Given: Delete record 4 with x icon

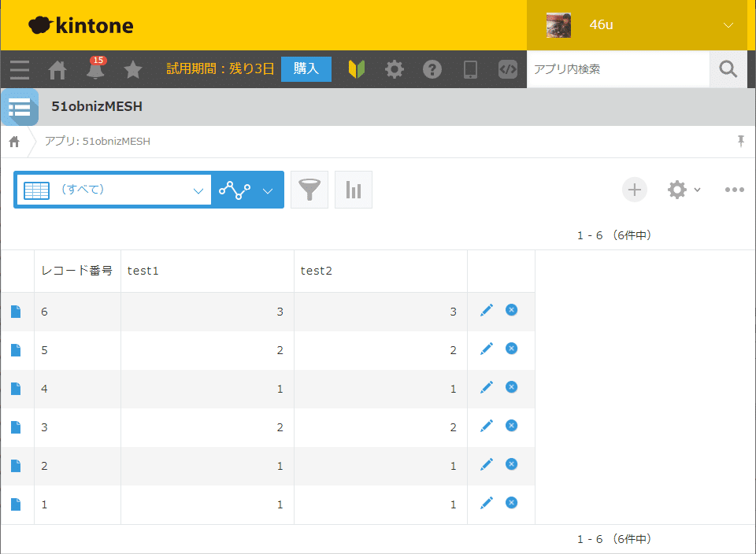Looking at the screenshot, I should [512, 387].
